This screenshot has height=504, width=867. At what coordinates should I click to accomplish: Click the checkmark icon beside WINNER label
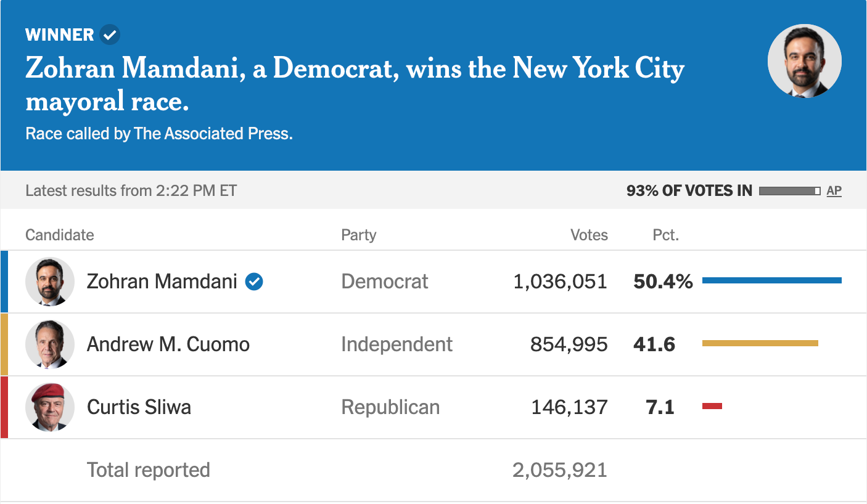(x=110, y=35)
